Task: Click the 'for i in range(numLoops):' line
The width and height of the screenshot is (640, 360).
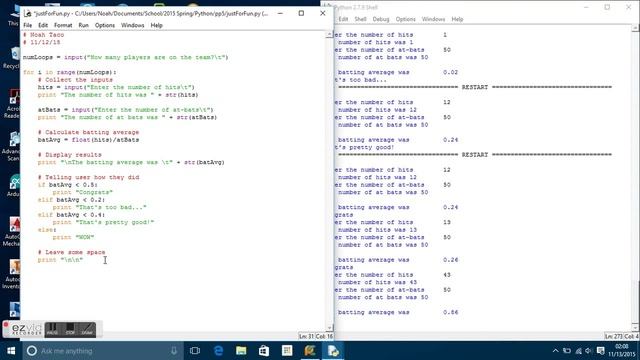Action: point(70,72)
